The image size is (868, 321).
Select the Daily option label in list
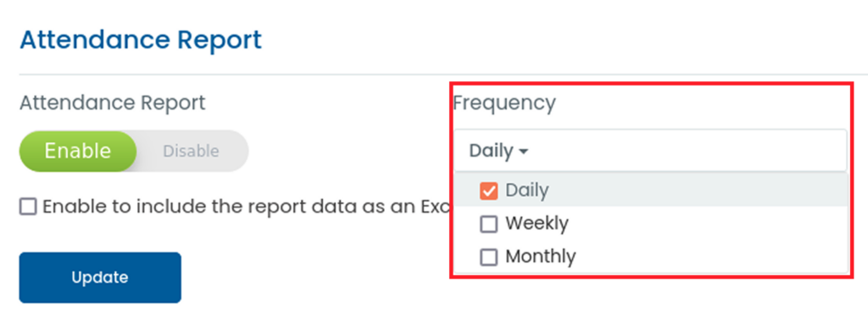click(527, 191)
